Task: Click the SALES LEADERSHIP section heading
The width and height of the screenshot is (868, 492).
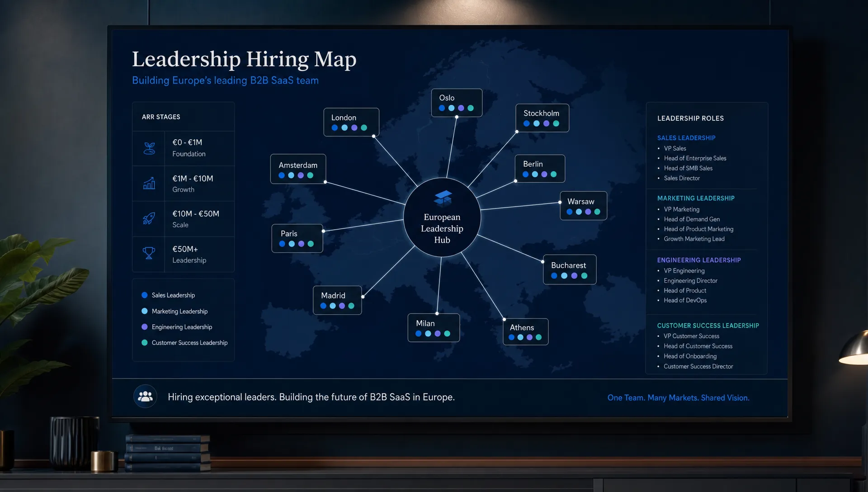Action: (x=686, y=138)
